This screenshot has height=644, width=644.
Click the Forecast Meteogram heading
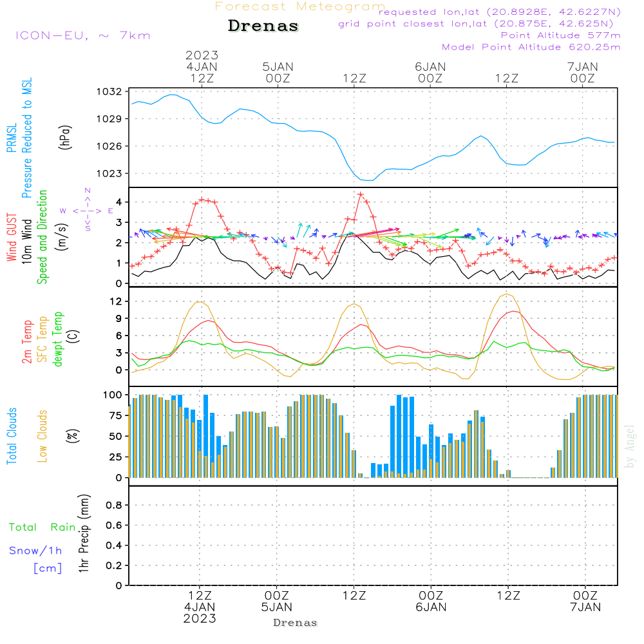pos(299,6)
